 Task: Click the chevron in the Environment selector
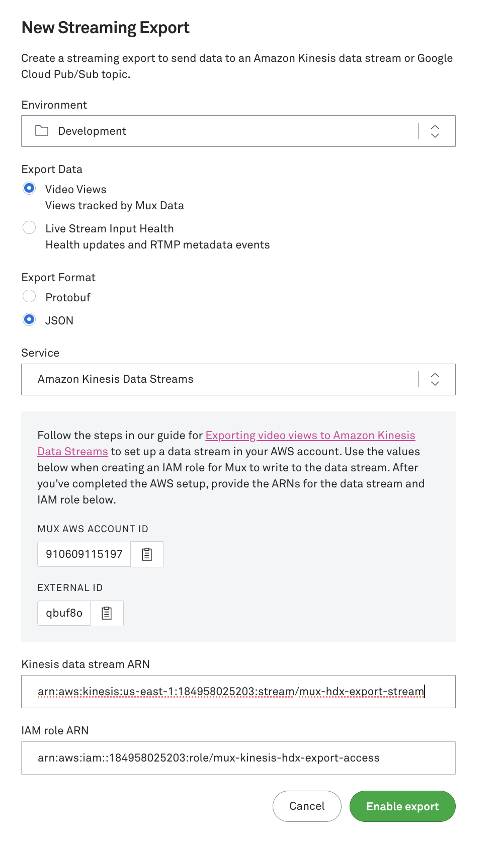[435, 131]
